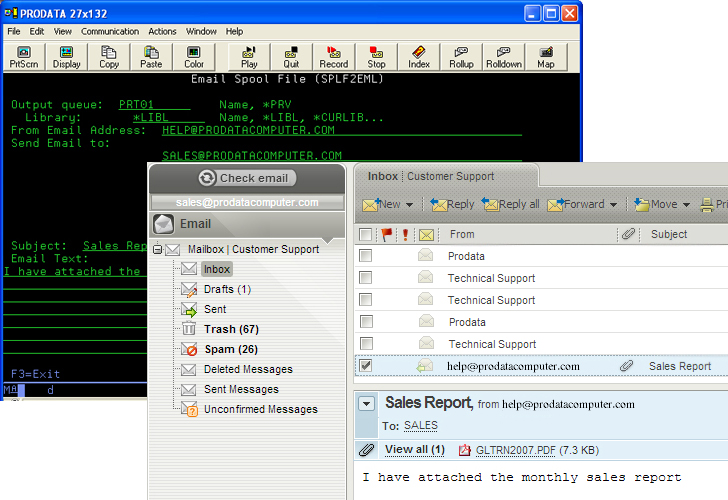
Task: Open the GLTRN2007.PDF attachment
Action: pyautogui.click(x=515, y=450)
